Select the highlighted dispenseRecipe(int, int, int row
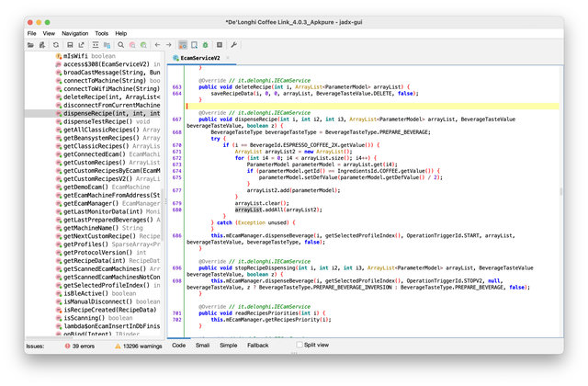The height and width of the screenshot is (386, 588). (x=93, y=113)
